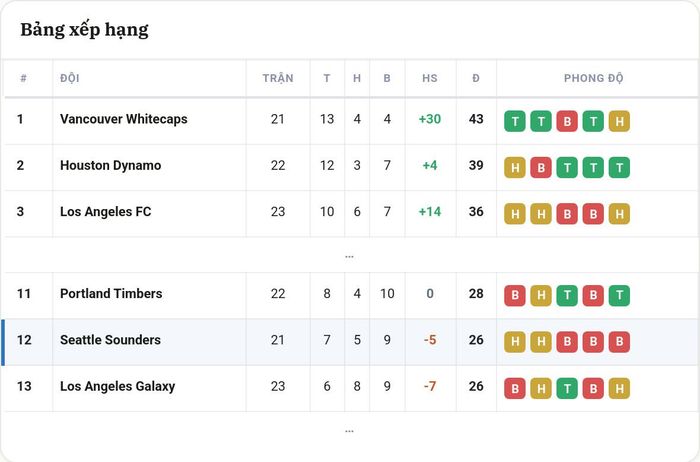Click the PHONG ĐỘ column header
700x462 pixels.
(593, 78)
